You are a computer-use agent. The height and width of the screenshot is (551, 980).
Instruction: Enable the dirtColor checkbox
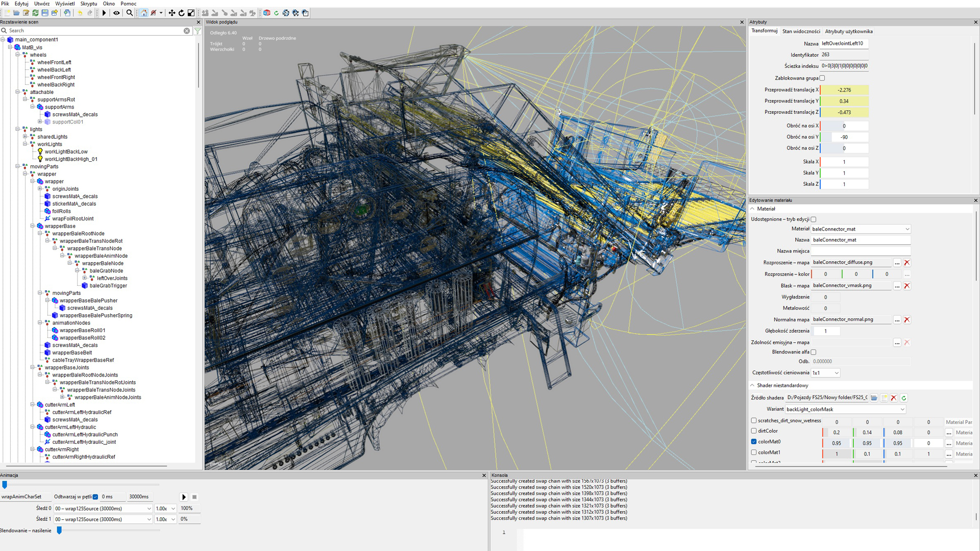point(754,431)
